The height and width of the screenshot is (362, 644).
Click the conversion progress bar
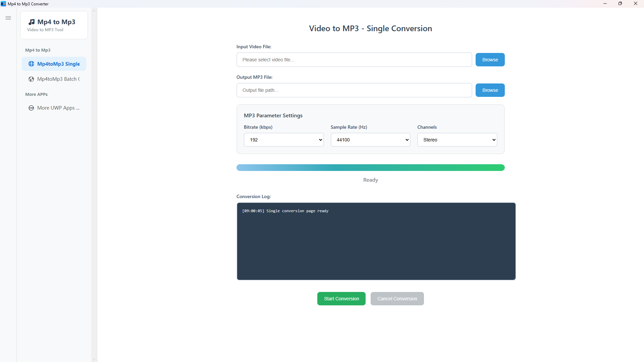pyautogui.click(x=370, y=168)
